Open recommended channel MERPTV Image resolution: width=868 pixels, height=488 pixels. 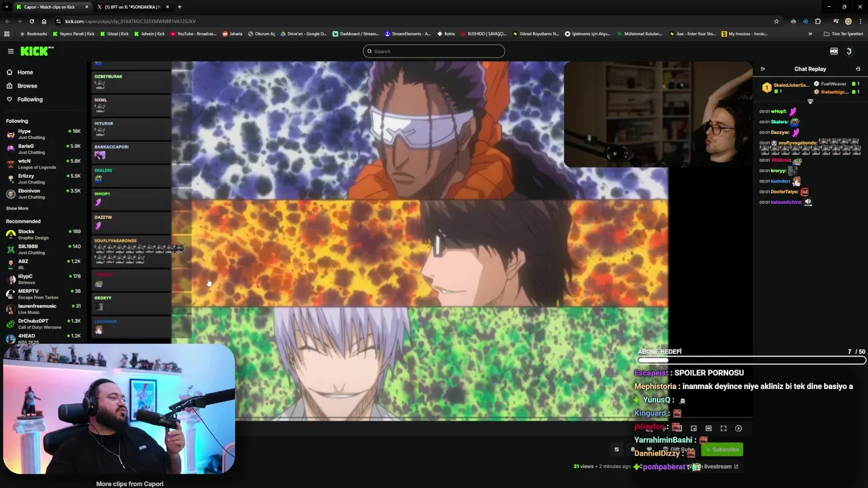point(43,294)
